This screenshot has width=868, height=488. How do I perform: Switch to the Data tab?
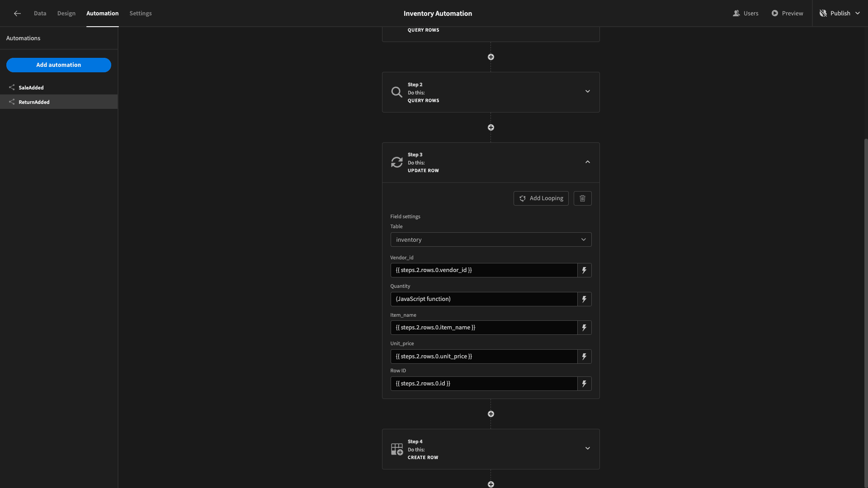coord(40,14)
